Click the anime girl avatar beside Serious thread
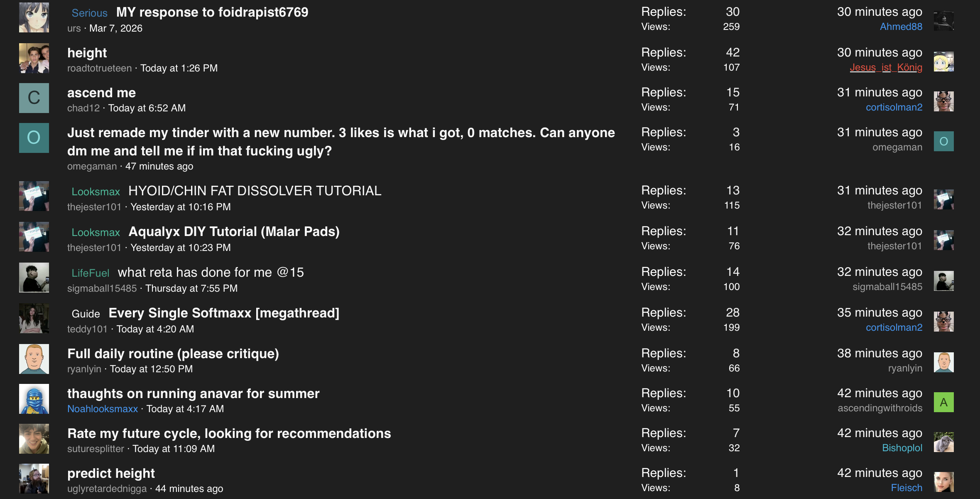 [x=34, y=17]
